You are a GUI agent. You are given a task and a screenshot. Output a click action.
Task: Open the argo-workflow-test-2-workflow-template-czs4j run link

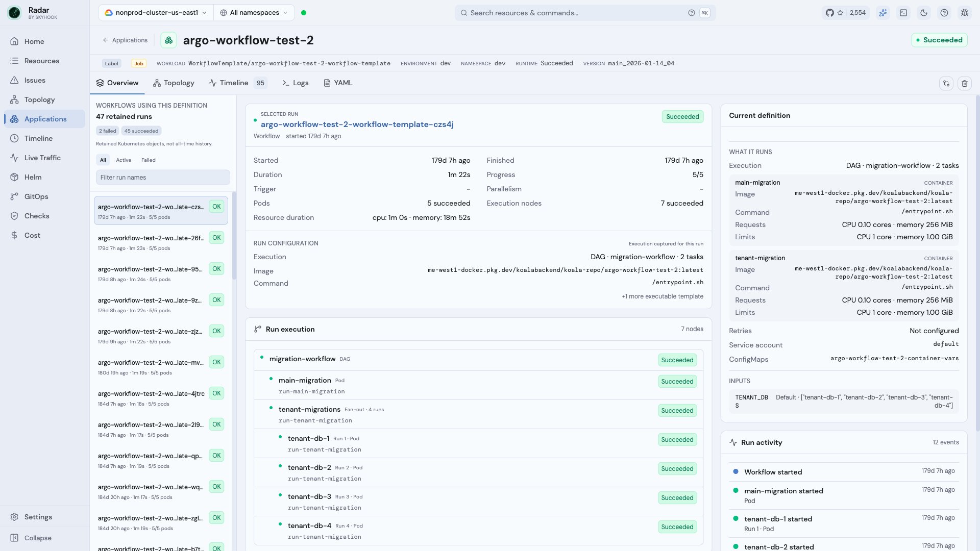pos(357,124)
